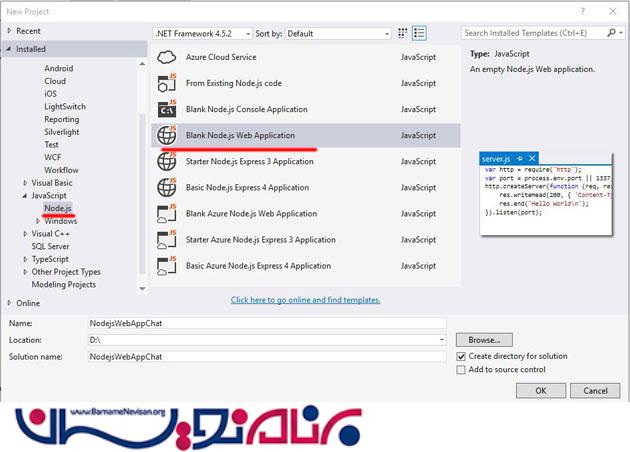Select the Modeling Projects tree item

(64, 284)
